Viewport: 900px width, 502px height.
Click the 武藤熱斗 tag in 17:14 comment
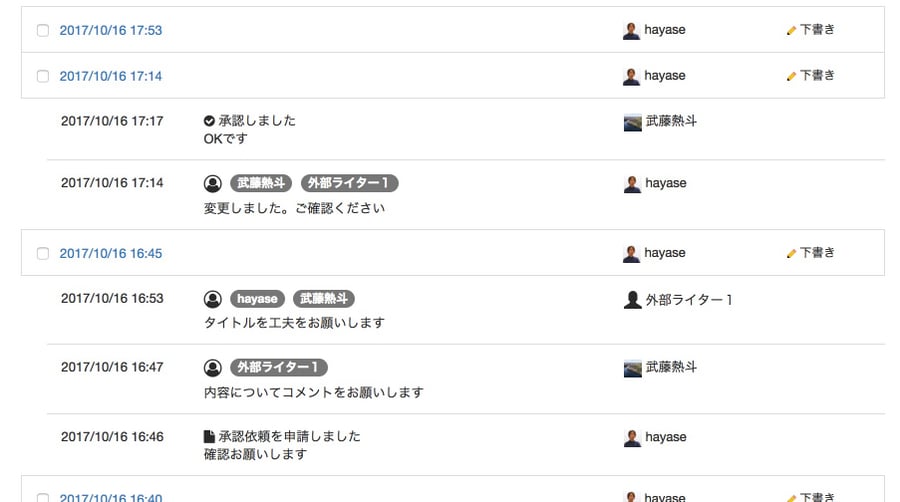click(261, 183)
